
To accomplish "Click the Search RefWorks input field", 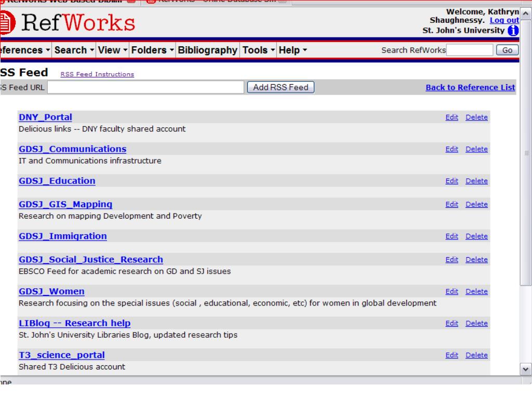I will click(470, 50).
